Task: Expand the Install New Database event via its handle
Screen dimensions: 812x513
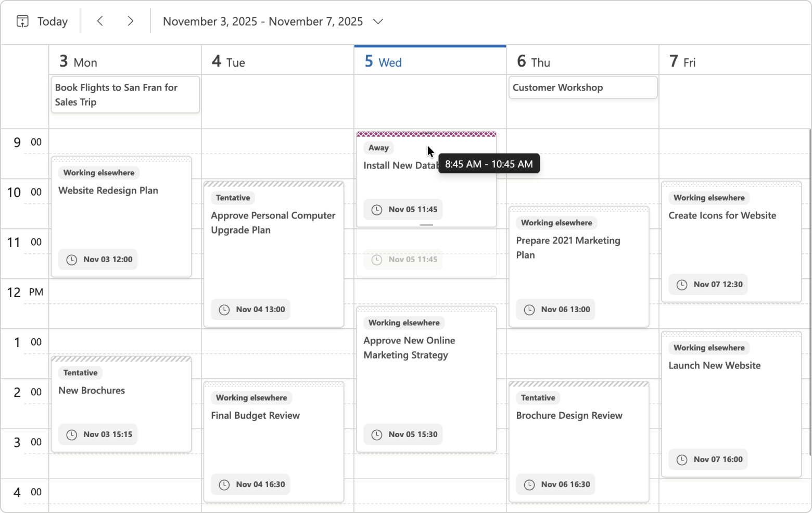Action: click(426, 225)
